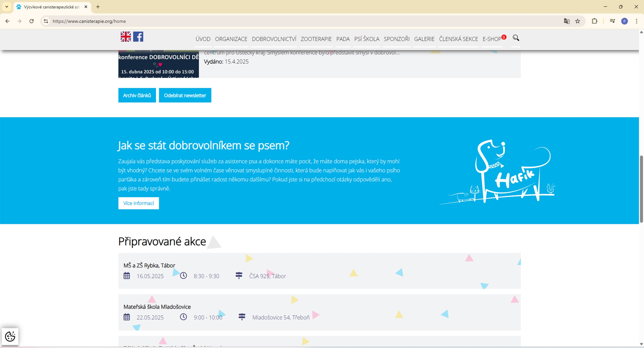Open the PSÍ ŠKOLA menu
Screen dimensions: 644x348
tap(367, 39)
